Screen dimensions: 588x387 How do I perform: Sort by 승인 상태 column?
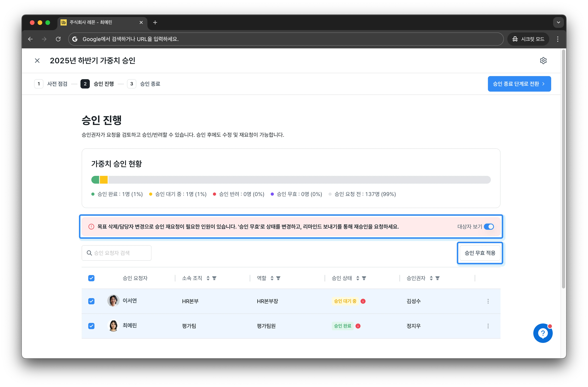click(358, 278)
